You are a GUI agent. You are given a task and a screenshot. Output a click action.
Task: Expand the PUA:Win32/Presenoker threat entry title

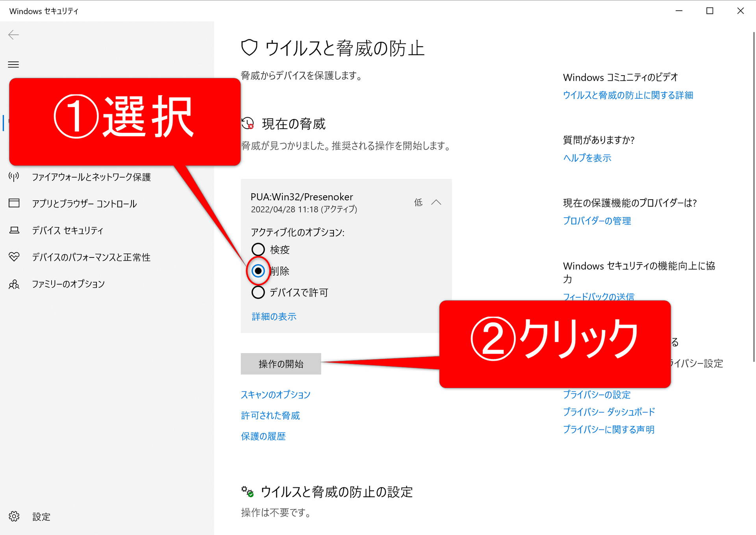click(x=302, y=197)
